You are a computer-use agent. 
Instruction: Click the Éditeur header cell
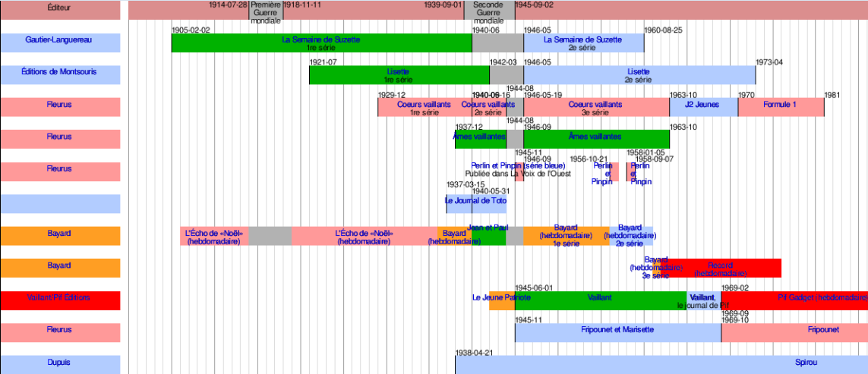60,10
